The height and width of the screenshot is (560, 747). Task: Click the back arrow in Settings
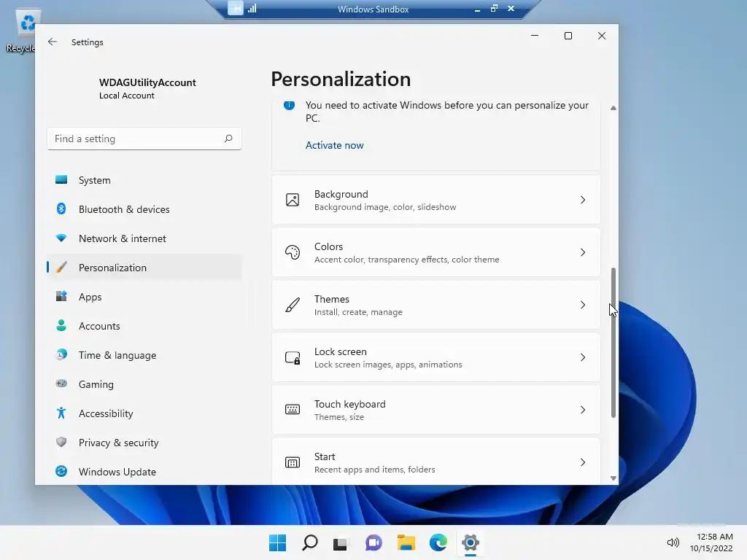(x=53, y=42)
